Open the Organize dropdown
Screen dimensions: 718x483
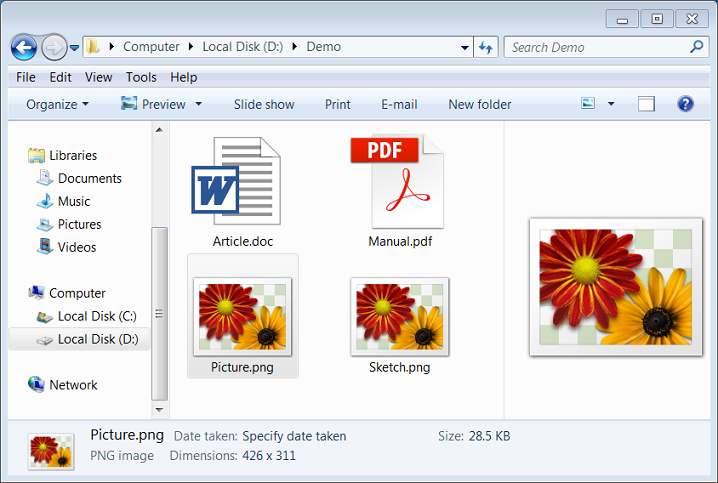[57, 104]
